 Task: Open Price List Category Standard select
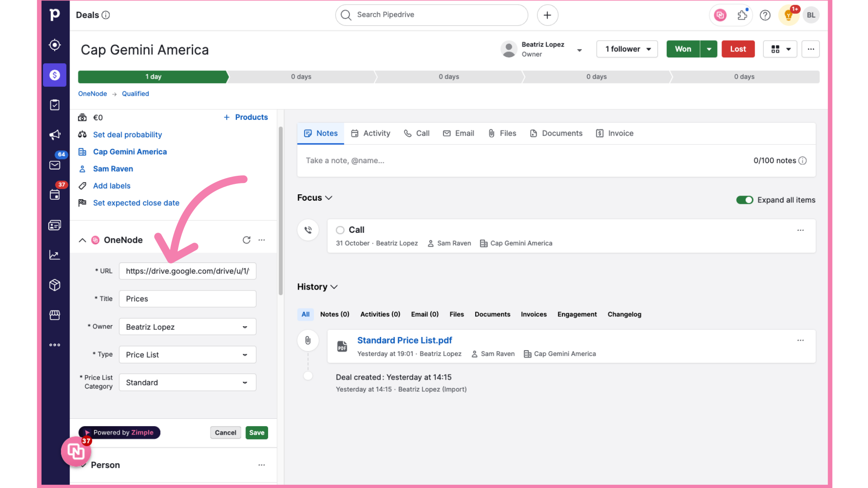[x=188, y=382]
